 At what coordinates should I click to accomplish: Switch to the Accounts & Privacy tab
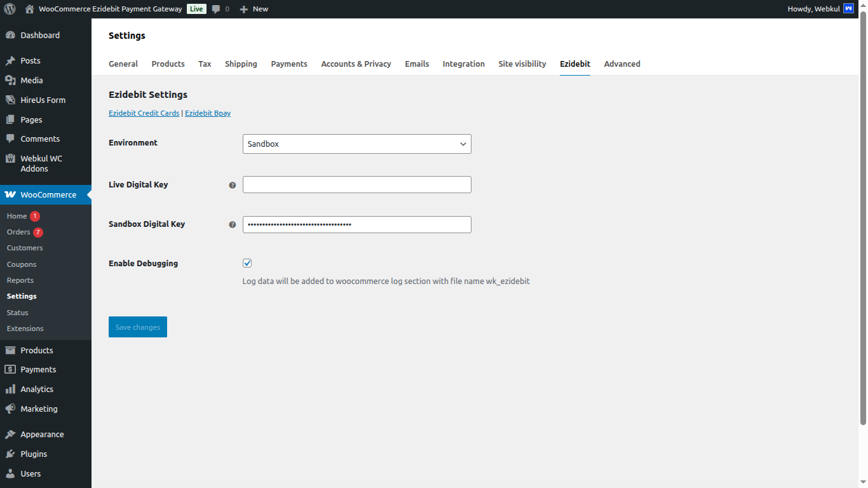356,64
